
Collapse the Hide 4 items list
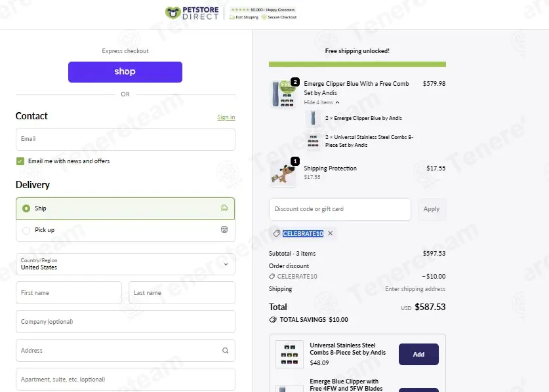pos(321,102)
